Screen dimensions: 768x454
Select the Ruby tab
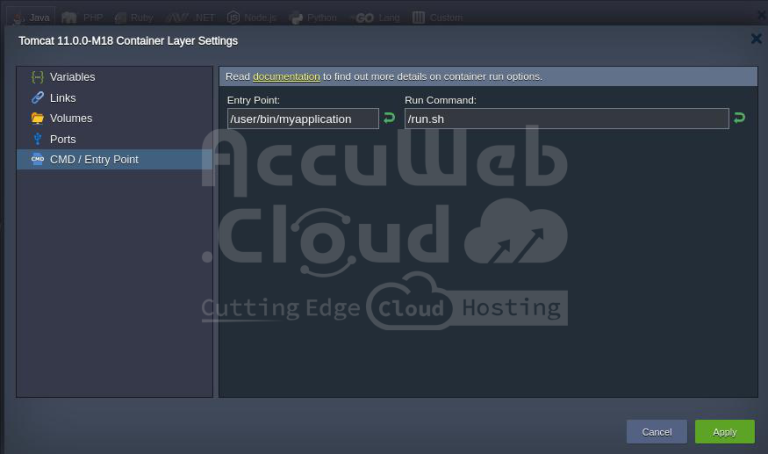point(135,17)
